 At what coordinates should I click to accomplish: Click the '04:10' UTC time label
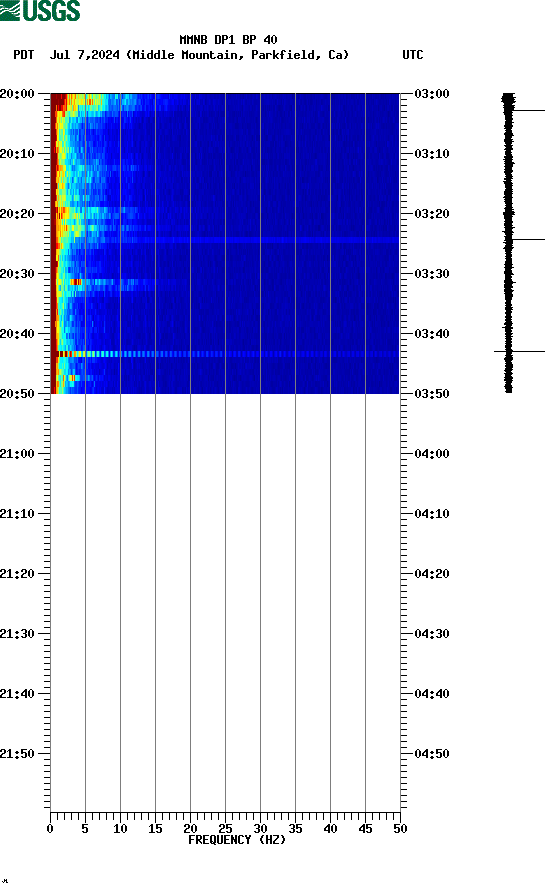click(432, 514)
